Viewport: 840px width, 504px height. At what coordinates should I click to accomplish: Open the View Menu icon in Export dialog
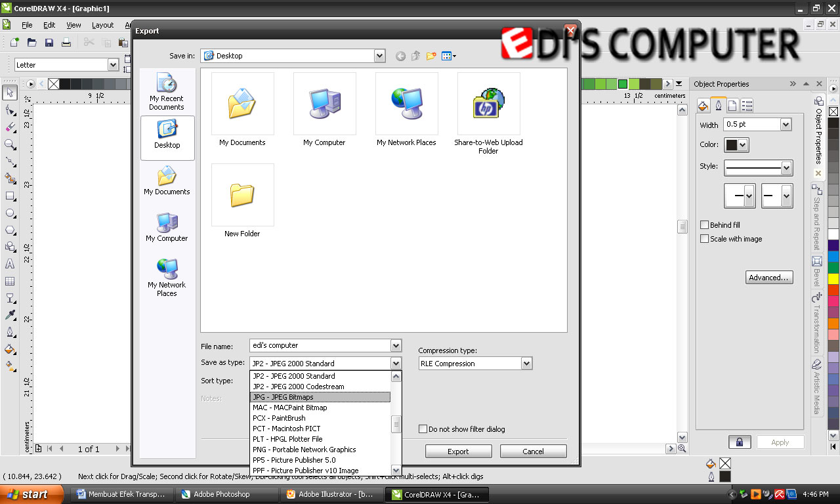click(449, 56)
